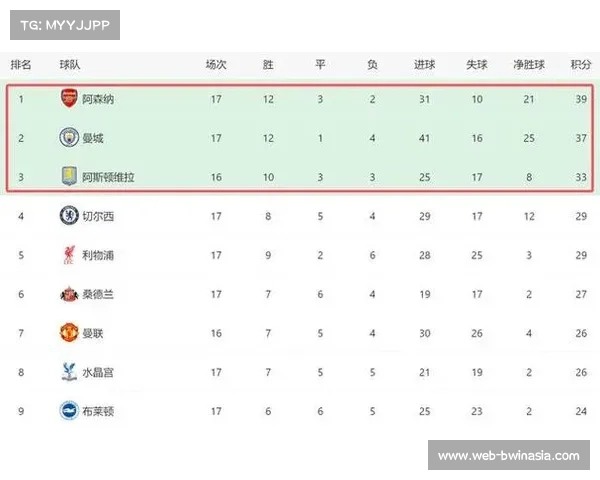Click the TG: MYYJJPP label
This screenshot has width=600, height=480.
pos(64,24)
